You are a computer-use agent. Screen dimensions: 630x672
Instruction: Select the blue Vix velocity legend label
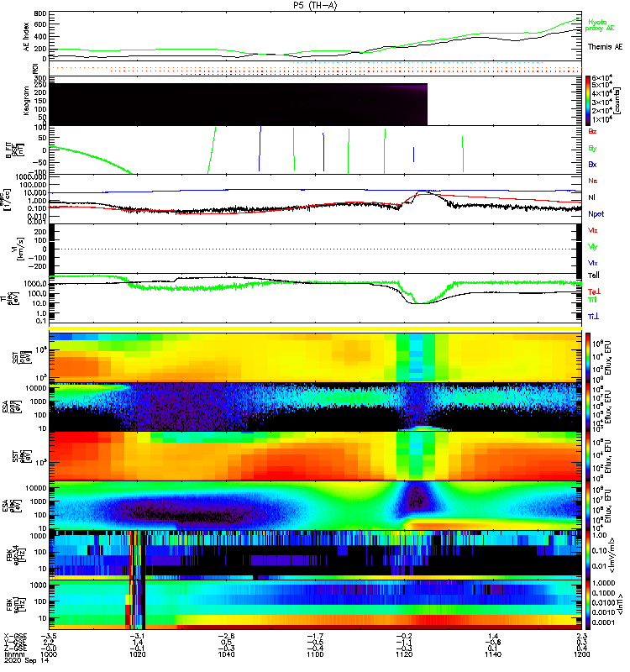pos(593,263)
